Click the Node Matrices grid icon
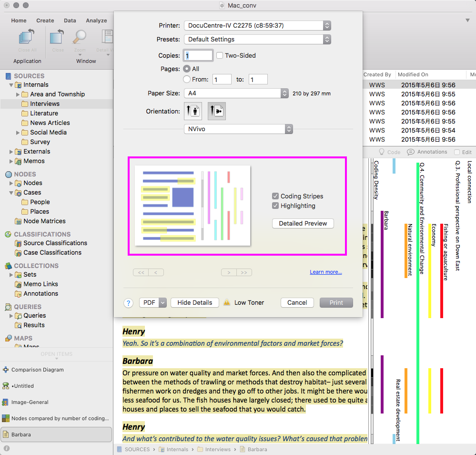 pos(18,221)
